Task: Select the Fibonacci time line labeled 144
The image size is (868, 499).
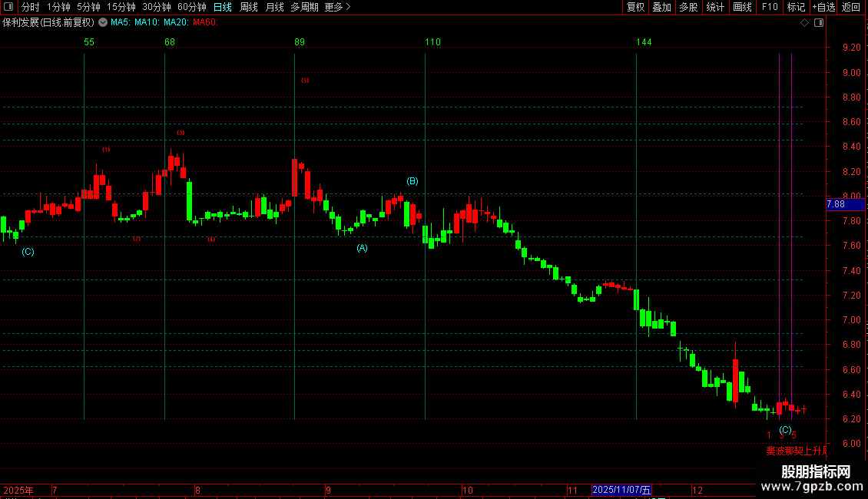Action: pyautogui.click(x=637, y=235)
